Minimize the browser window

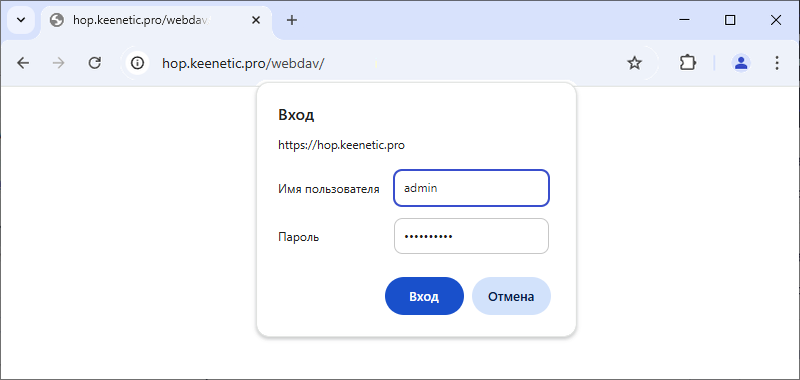pos(685,20)
